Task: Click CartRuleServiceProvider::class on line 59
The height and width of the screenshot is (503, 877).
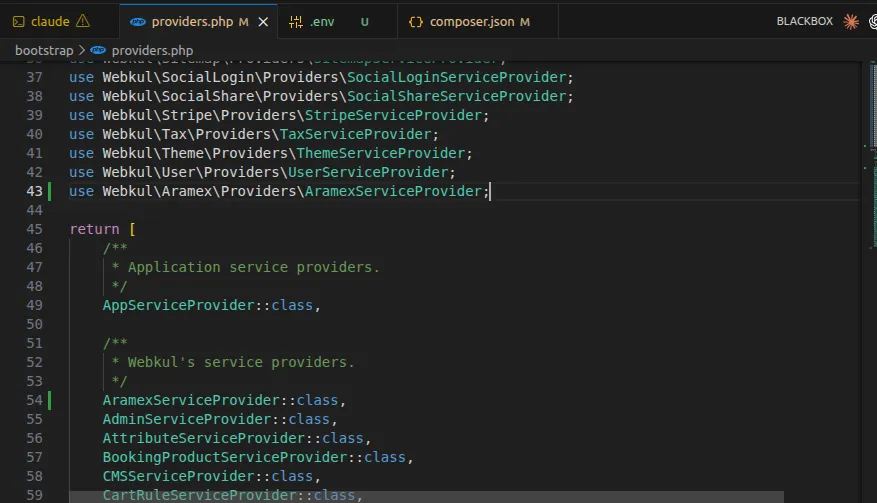Action: pyautogui.click(x=229, y=496)
